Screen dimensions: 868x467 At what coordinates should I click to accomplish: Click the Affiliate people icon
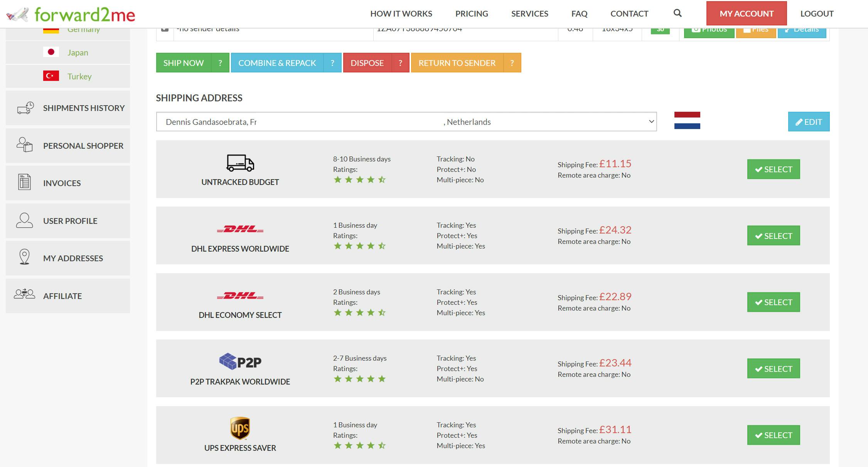pyautogui.click(x=24, y=295)
